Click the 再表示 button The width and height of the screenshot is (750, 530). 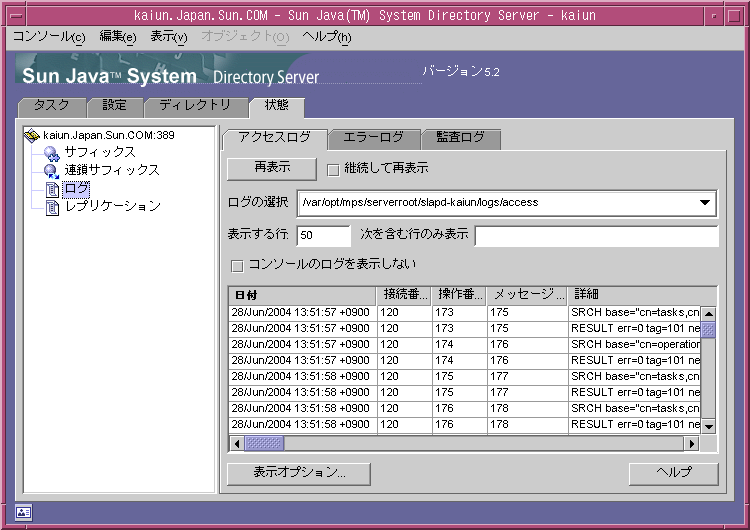(x=272, y=168)
